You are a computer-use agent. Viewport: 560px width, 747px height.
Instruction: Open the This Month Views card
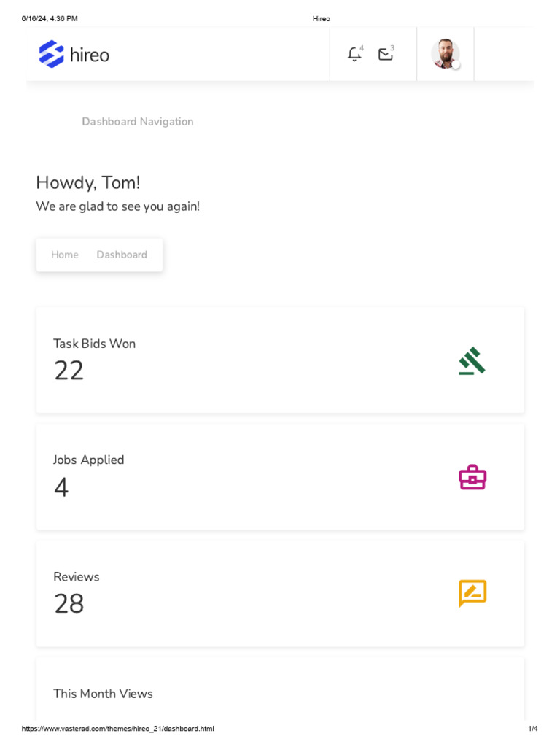click(x=104, y=694)
